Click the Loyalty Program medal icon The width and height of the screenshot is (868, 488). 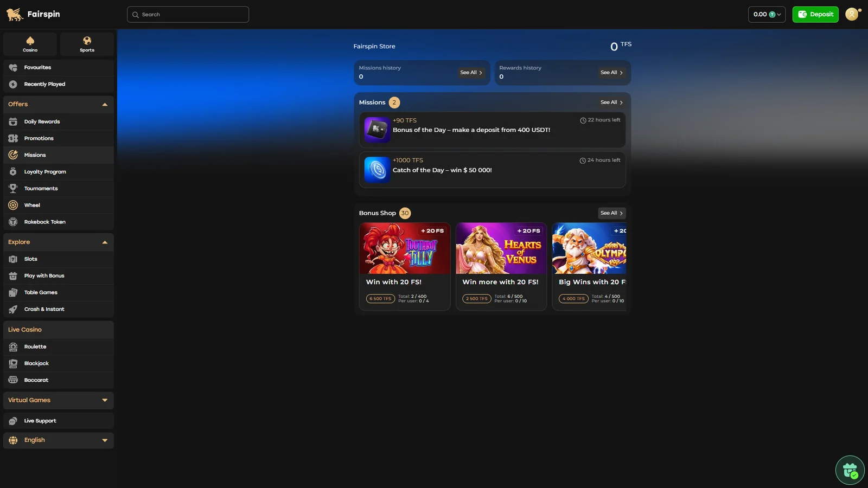pyautogui.click(x=13, y=172)
